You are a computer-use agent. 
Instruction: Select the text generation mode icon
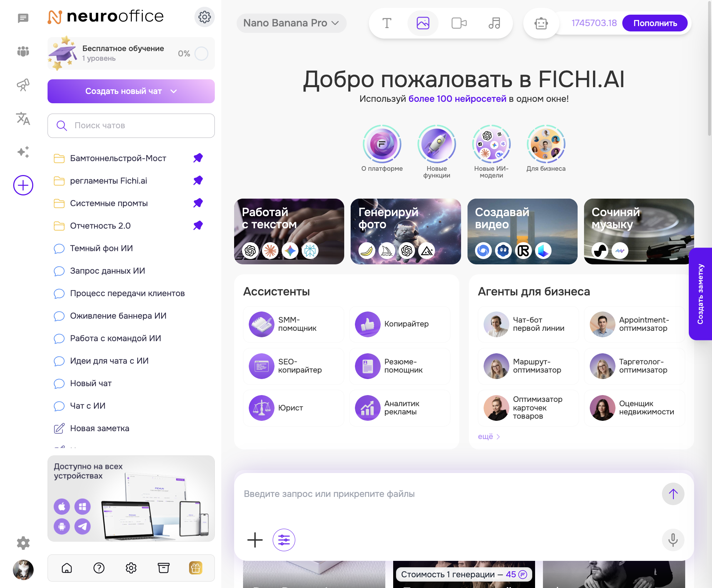pyautogui.click(x=387, y=23)
